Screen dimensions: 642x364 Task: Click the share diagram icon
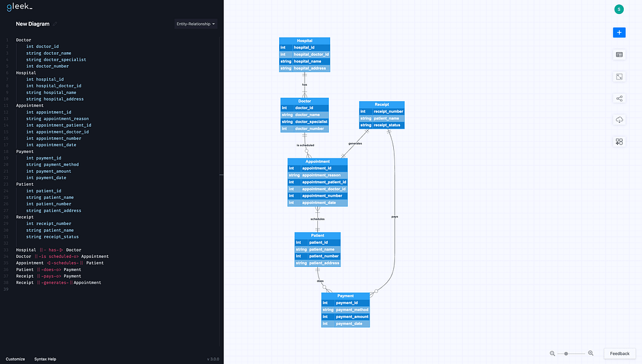tap(619, 98)
